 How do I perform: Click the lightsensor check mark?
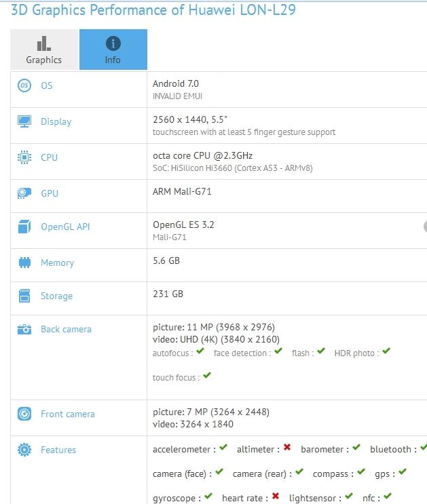pyautogui.click(x=349, y=496)
